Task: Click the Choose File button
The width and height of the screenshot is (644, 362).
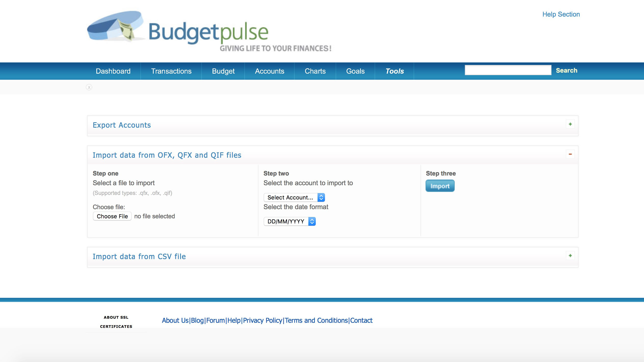Action: click(112, 216)
